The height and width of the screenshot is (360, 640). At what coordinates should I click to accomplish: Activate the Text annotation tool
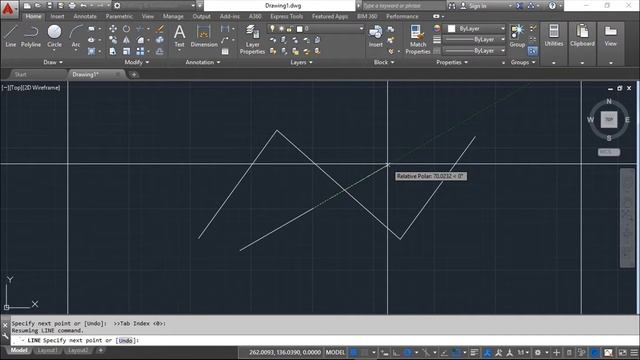[x=179, y=36]
